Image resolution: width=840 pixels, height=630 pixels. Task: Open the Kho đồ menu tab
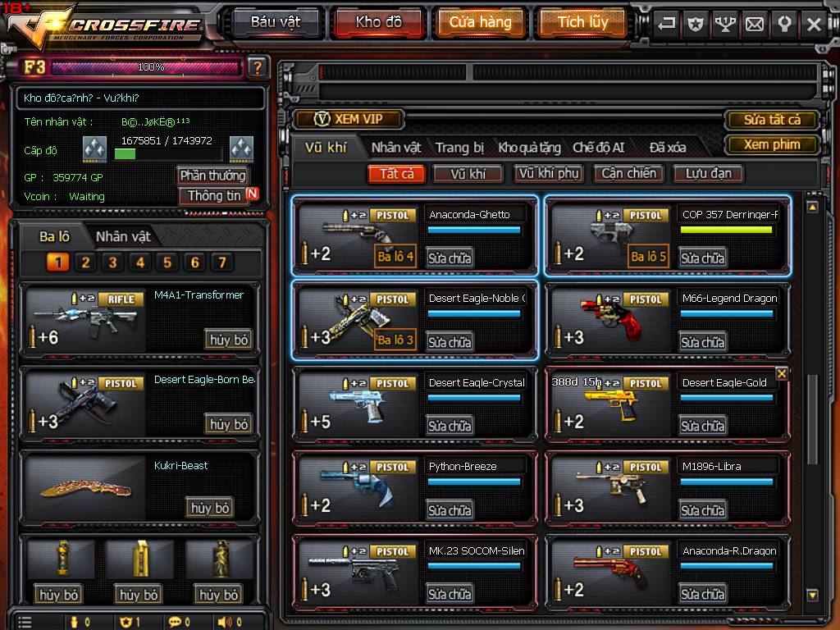click(379, 22)
